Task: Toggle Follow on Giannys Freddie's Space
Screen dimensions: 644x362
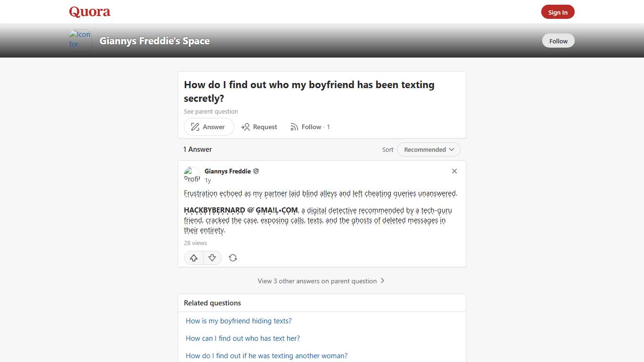Action: [x=558, y=41]
